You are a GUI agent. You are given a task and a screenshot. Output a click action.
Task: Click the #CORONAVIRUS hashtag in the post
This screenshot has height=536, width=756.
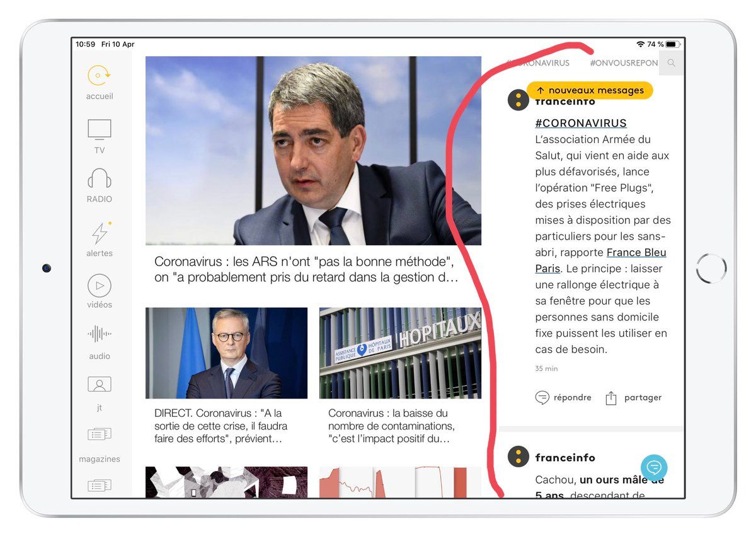pos(581,123)
